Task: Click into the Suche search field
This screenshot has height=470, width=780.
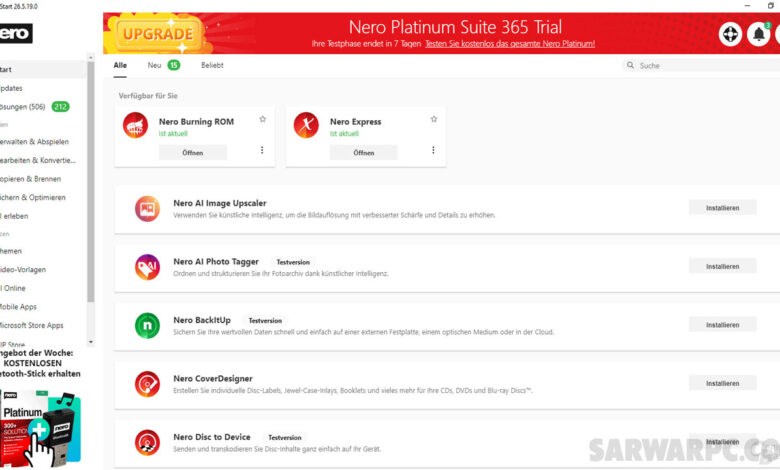Action: point(701,65)
